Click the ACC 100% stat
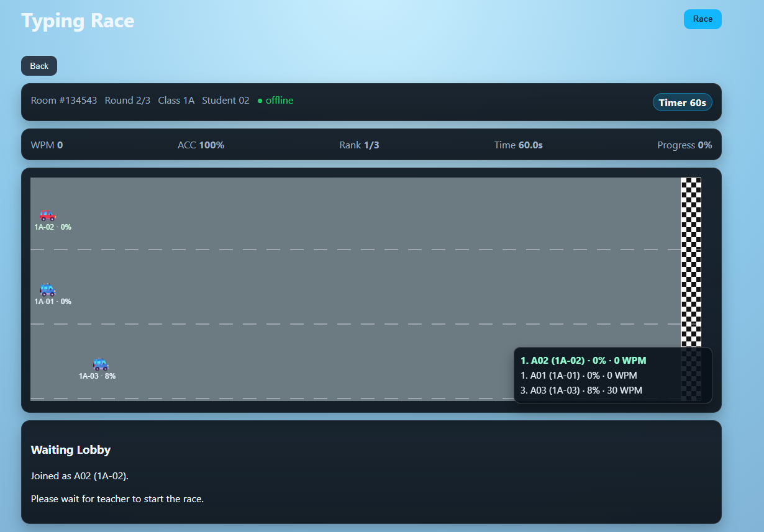The image size is (764, 532). coord(201,145)
